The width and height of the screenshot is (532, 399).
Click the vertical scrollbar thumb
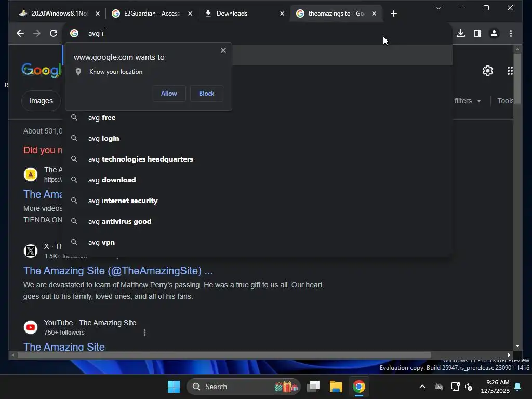click(517, 79)
